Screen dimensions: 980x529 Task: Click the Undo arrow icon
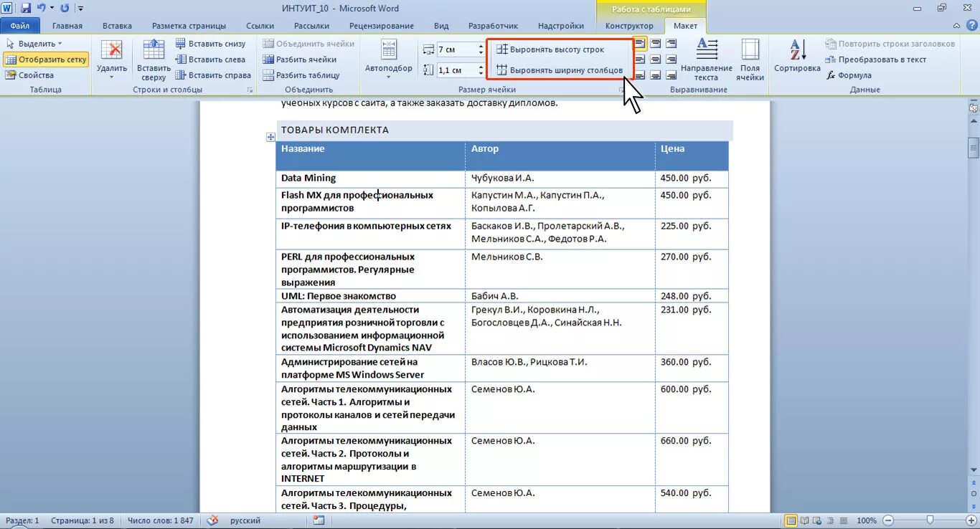tap(41, 8)
